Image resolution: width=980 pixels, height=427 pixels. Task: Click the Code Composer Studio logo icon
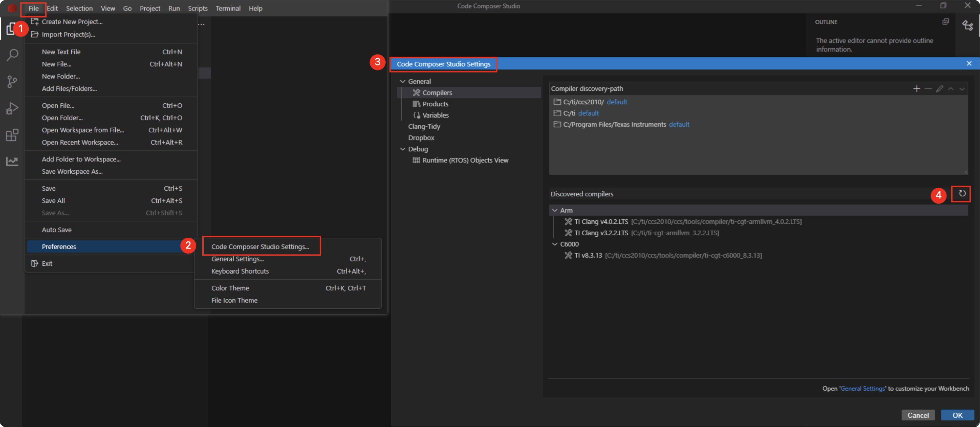point(12,8)
